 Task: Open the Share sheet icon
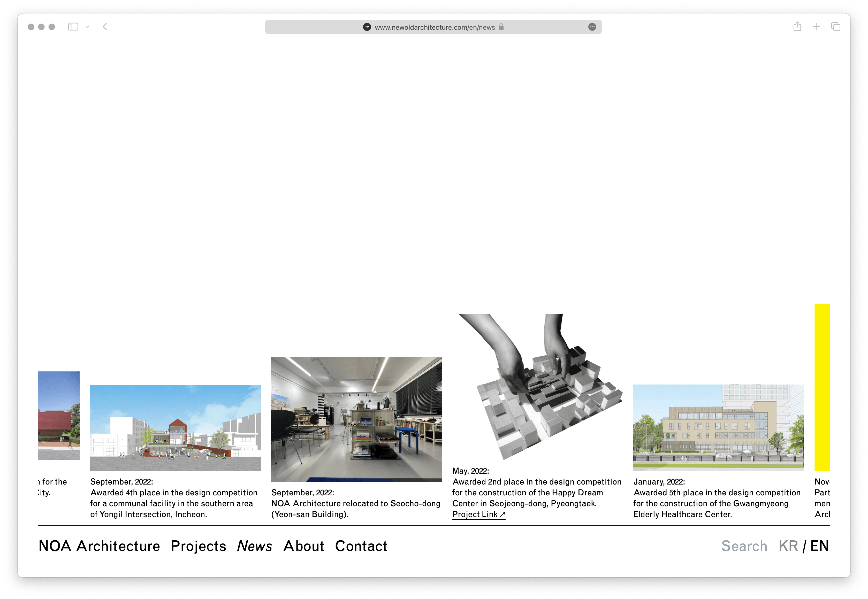point(797,27)
